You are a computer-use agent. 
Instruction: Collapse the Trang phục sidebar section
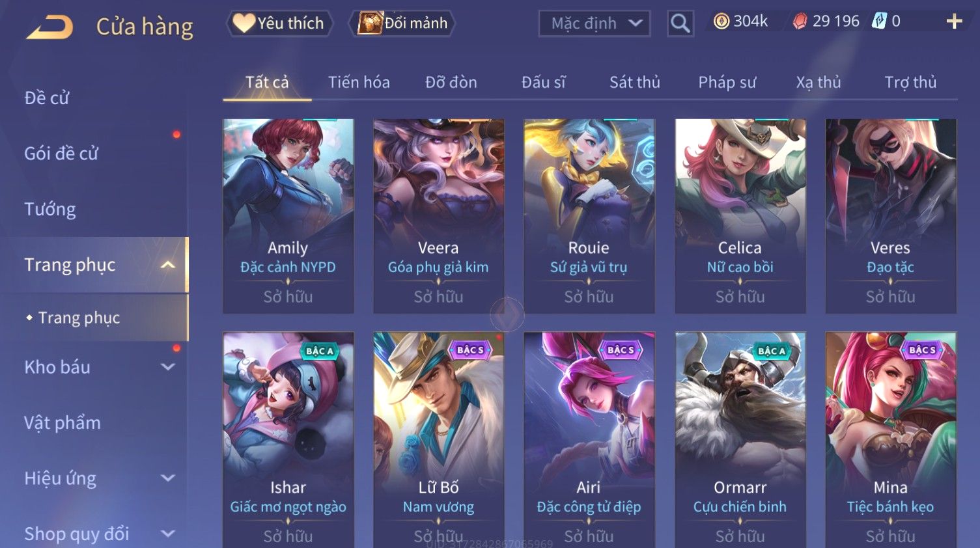pyautogui.click(x=167, y=265)
